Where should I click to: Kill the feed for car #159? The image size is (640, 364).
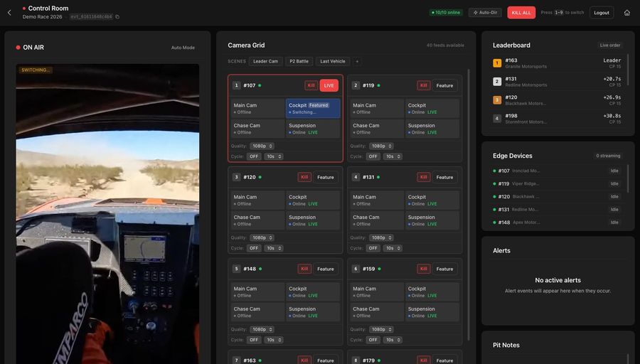click(424, 269)
